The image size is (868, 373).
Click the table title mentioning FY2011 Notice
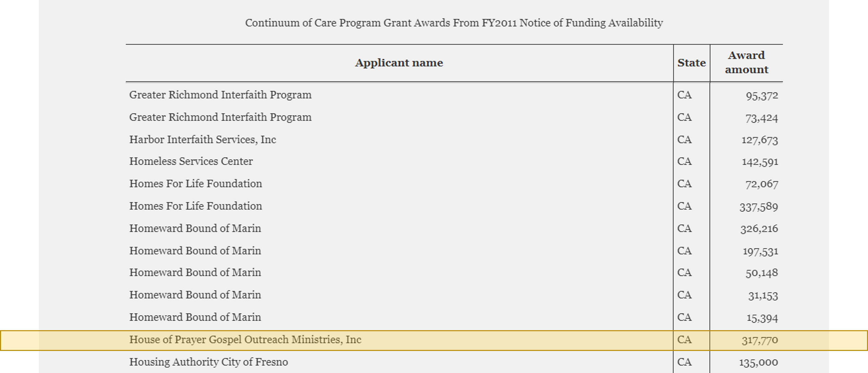[454, 23]
